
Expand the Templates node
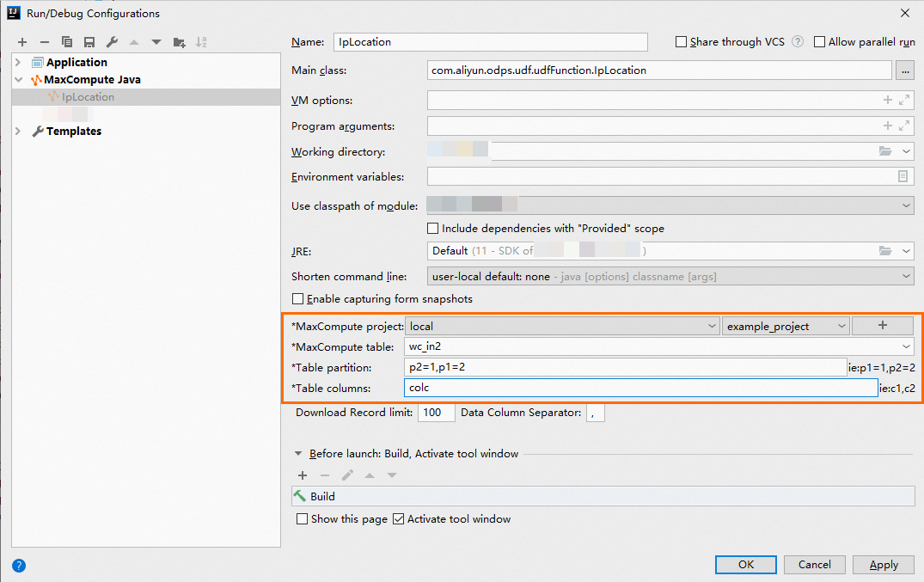pyautogui.click(x=16, y=131)
